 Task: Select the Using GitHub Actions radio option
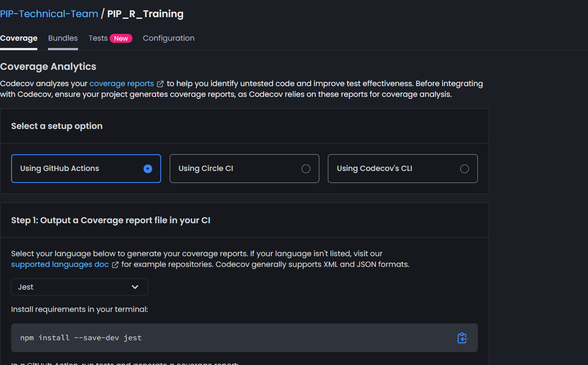pyautogui.click(x=86, y=169)
